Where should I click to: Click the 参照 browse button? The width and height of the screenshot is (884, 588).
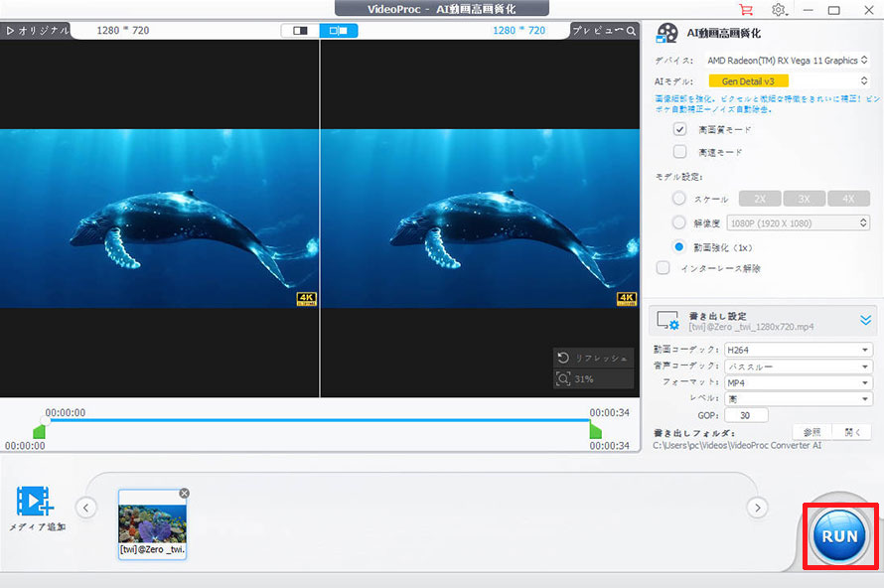811,432
